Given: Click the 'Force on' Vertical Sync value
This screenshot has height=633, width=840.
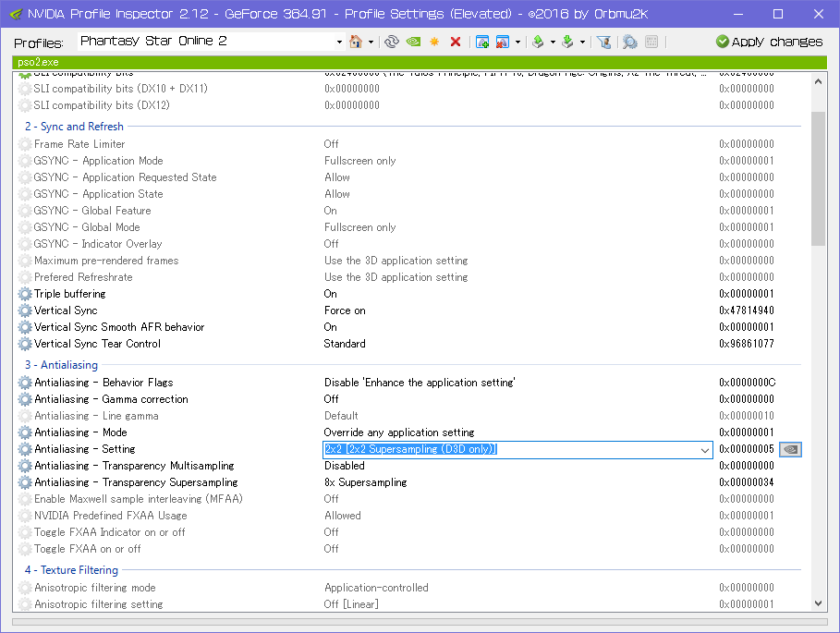Looking at the screenshot, I should [x=345, y=310].
